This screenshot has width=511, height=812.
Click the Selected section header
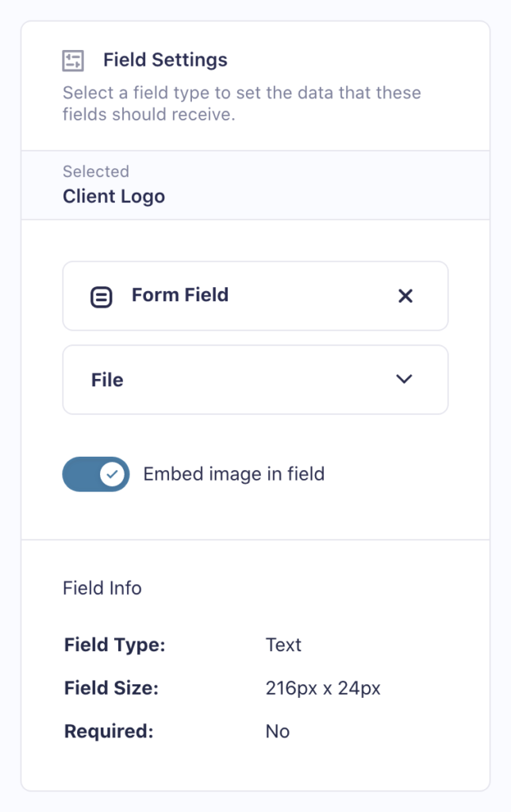click(x=96, y=171)
